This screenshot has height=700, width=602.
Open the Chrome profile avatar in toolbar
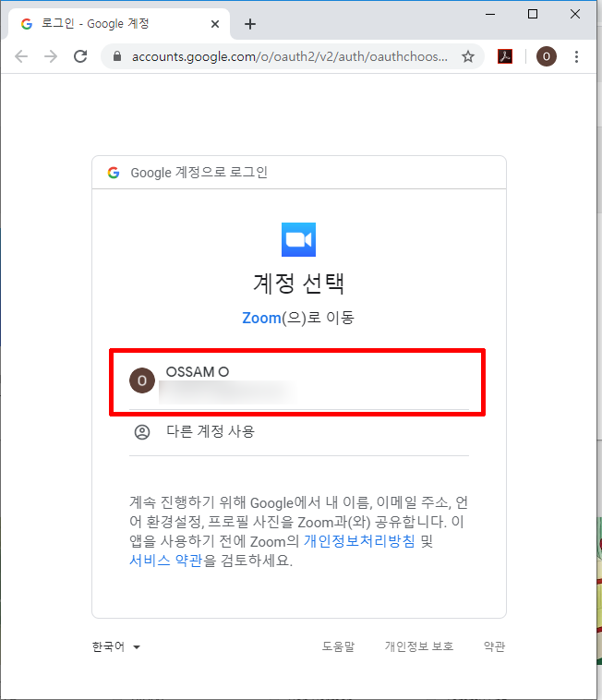[547, 56]
